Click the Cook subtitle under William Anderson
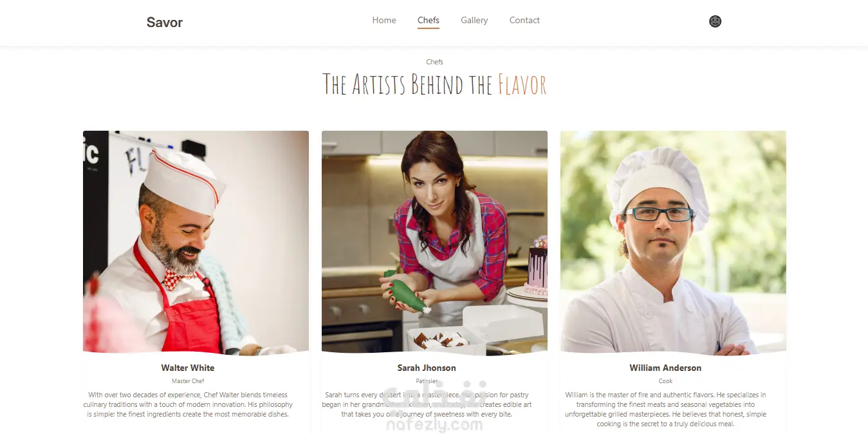The width and height of the screenshot is (868, 434). click(x=665, y=381)
